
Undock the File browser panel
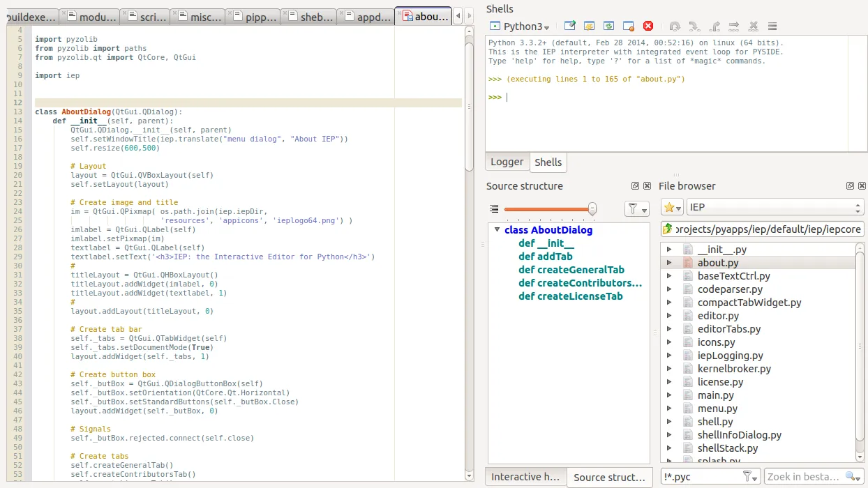(850, 186)
